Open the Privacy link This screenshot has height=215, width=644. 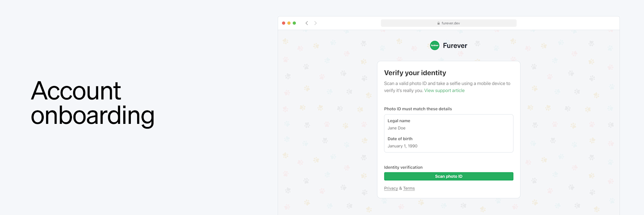pos(391,188)
